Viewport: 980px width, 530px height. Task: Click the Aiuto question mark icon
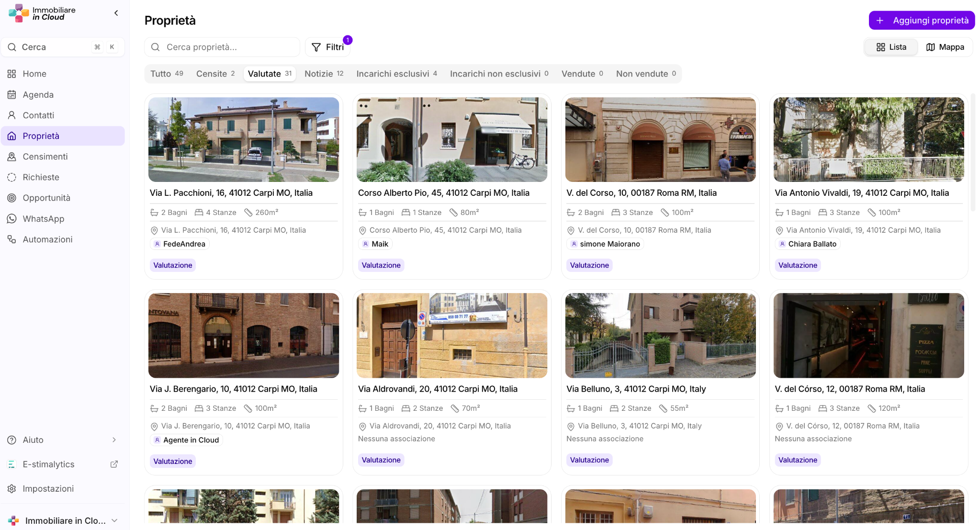12,440
